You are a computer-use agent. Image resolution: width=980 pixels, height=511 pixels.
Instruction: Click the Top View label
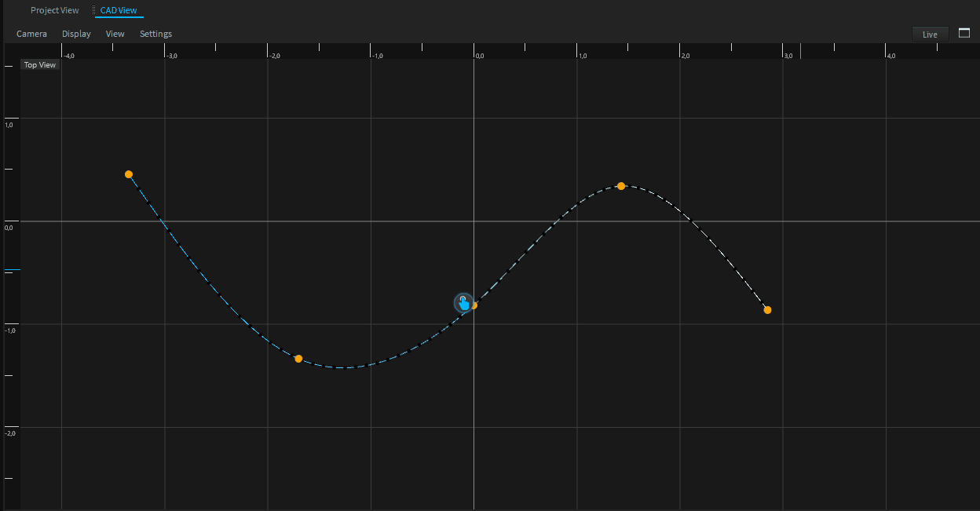pyautogui.click(x=39, y=65)
